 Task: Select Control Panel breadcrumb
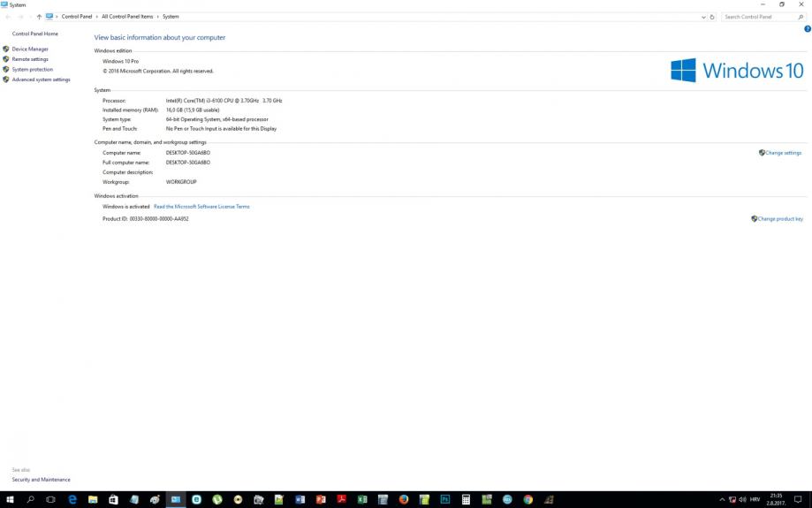point(77,17)
